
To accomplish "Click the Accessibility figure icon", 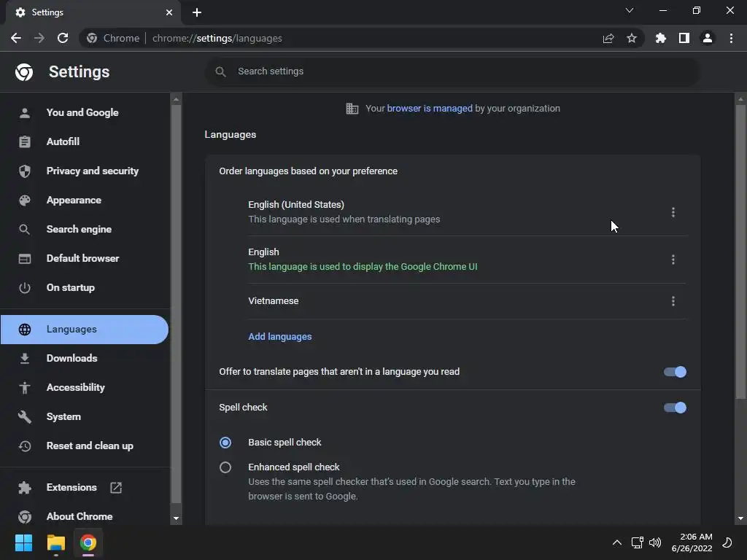I will click(25, 388).
